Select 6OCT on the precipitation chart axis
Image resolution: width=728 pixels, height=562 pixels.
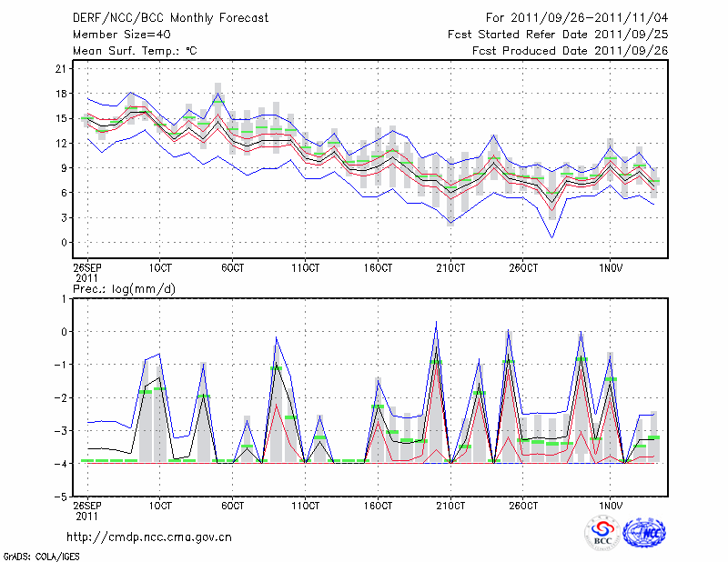(232, 505)
